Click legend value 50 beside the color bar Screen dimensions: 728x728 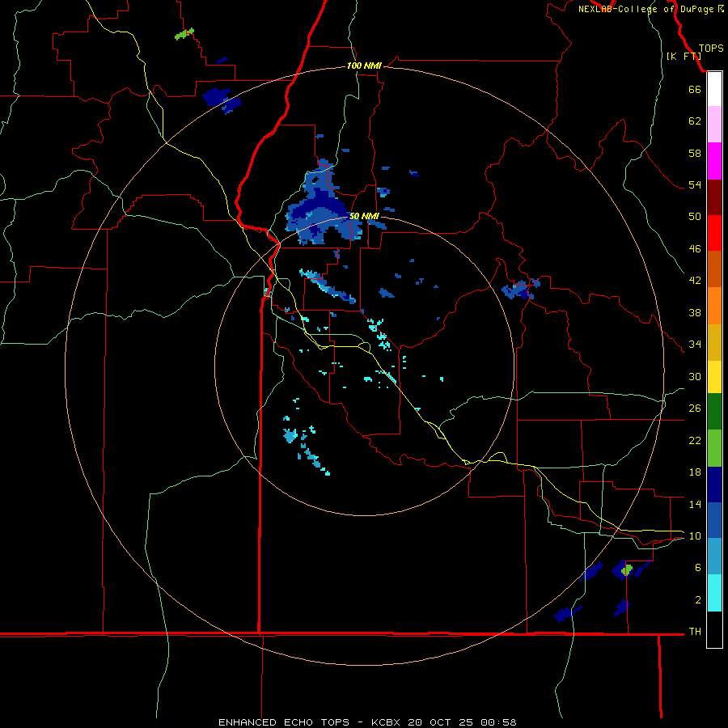(x=695, y=217)
